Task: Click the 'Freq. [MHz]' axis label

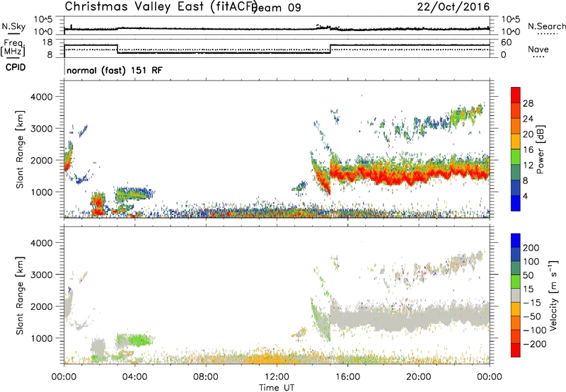Action: 13,48
